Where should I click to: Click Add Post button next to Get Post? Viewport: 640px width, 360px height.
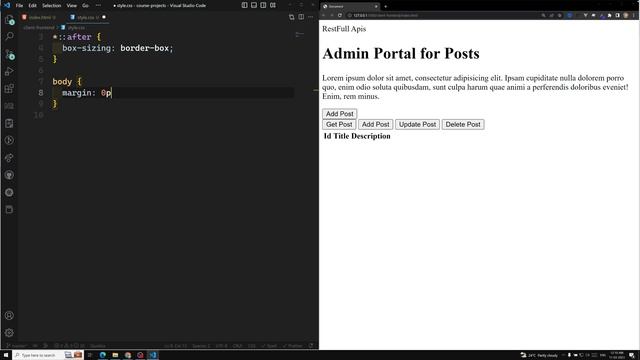click(376, 124)
